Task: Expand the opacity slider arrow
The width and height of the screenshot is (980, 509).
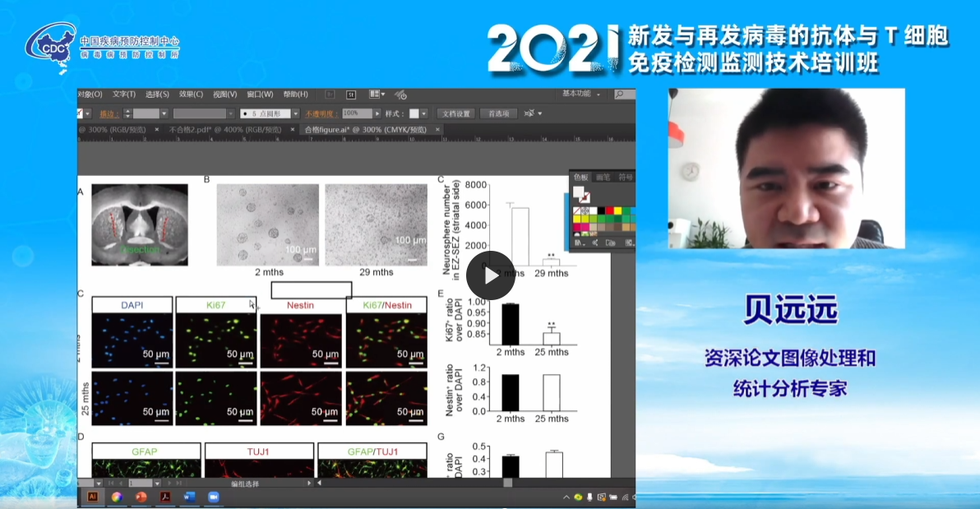Action: point(377,113)
